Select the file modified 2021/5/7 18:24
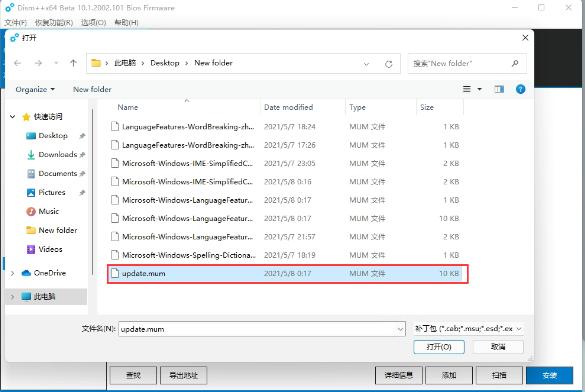 point(287,127)
